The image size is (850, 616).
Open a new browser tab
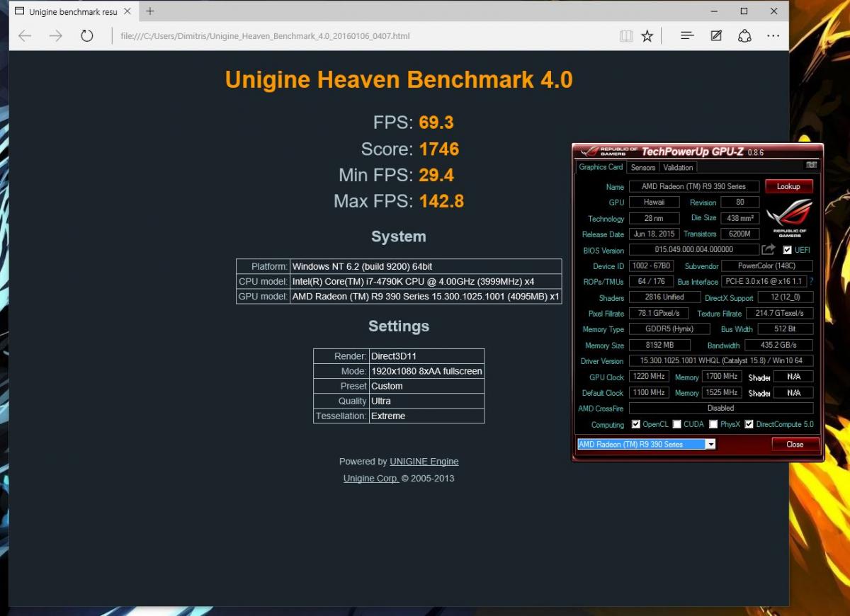(150, 11)
